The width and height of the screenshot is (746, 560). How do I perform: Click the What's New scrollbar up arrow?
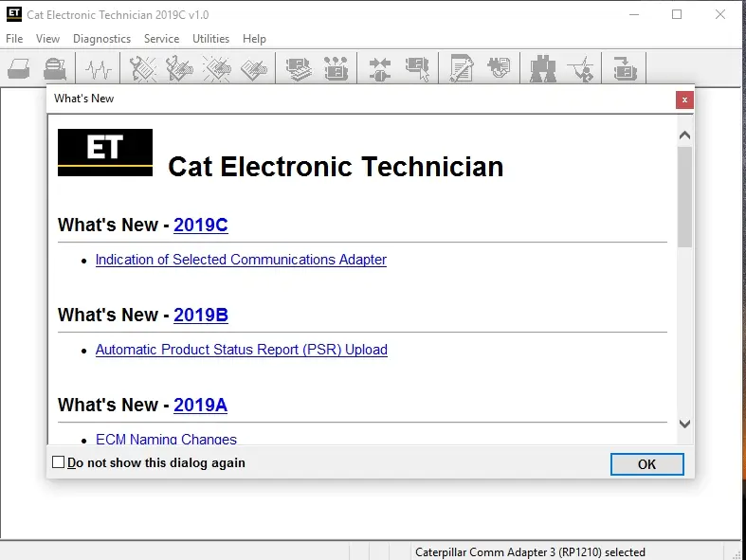pyautogui.click(x=684, y=135)
